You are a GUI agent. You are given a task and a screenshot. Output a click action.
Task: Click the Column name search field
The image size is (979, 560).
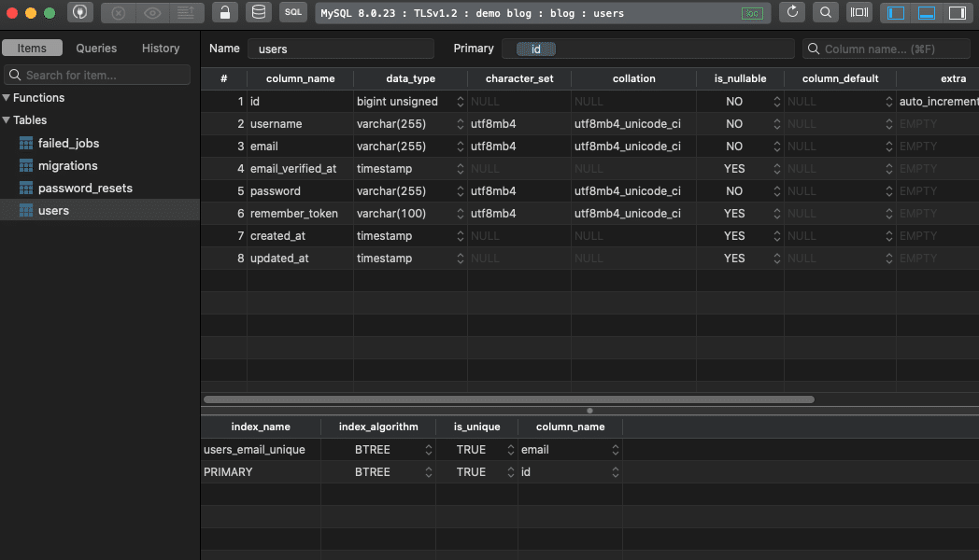click(x=887, y=49)
